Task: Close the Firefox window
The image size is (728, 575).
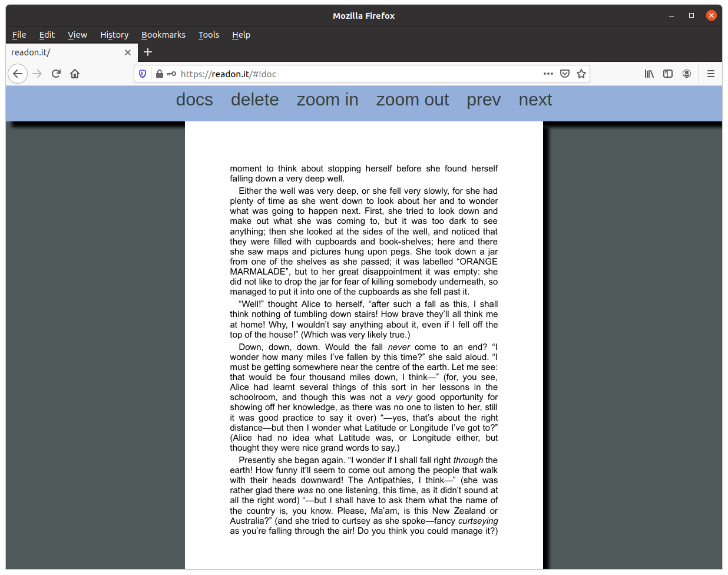Action: click(x=712, y=16)
